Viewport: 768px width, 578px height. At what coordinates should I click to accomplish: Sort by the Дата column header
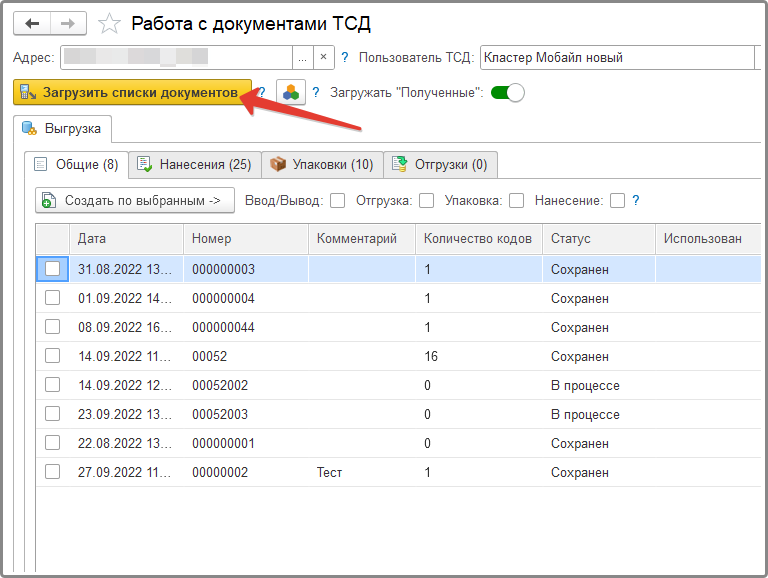[126, 239]
